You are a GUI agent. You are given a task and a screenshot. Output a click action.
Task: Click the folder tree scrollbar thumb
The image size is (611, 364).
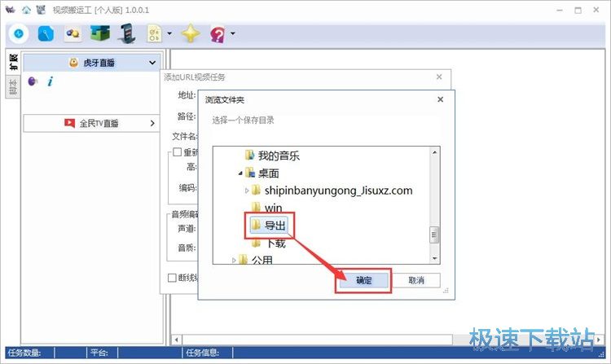434,235
